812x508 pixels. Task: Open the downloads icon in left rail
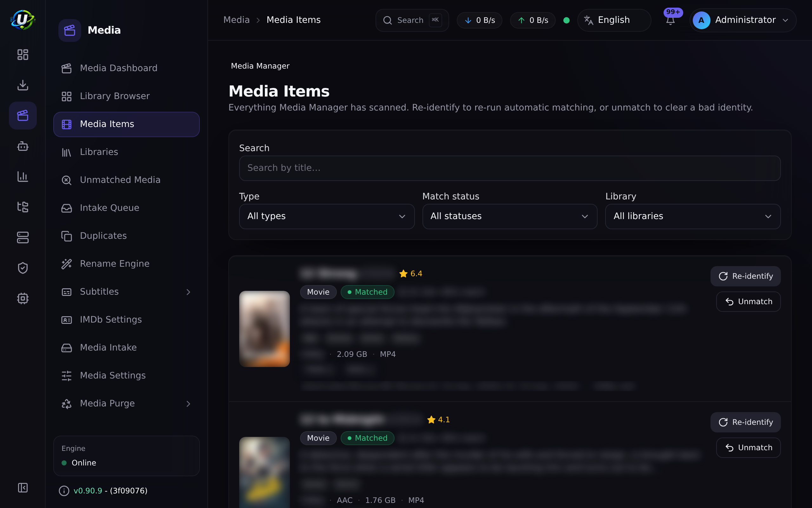click(x=23, y=85)
